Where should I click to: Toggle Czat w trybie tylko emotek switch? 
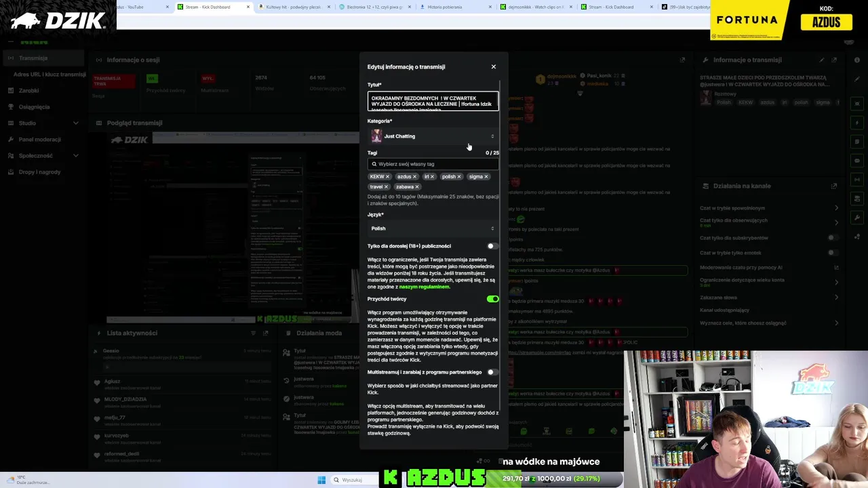(833, 253)
